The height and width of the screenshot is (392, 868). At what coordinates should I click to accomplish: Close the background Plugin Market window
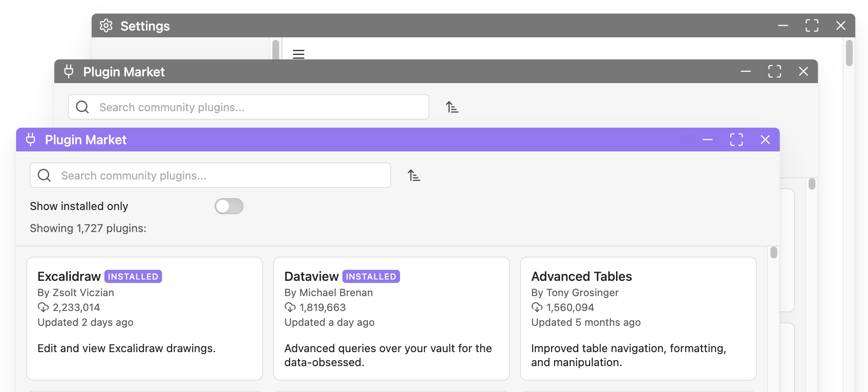tap(804, 71)
